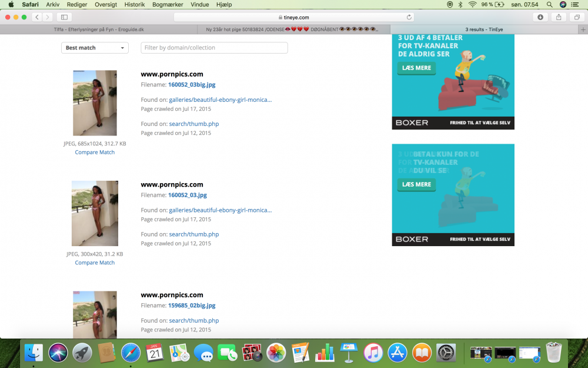
Task: Open filename link 160052_03.jpg
Action: click(188, 195)
